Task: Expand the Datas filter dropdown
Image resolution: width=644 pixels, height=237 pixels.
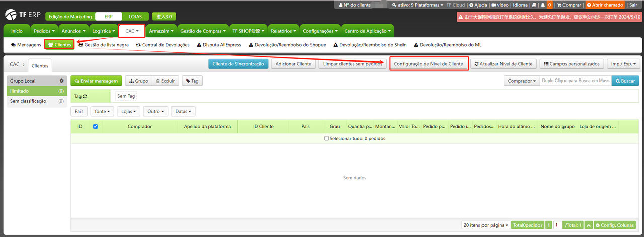Action: coord(183,111)
